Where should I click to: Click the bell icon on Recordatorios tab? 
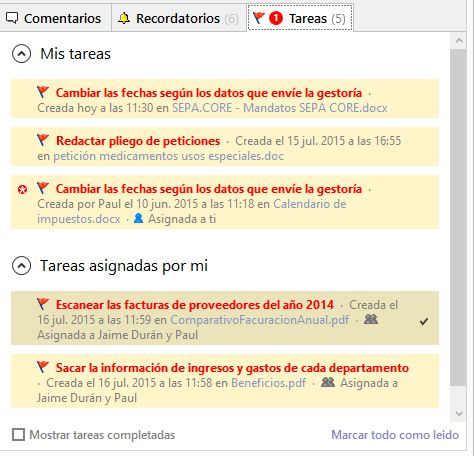[124, 18]
